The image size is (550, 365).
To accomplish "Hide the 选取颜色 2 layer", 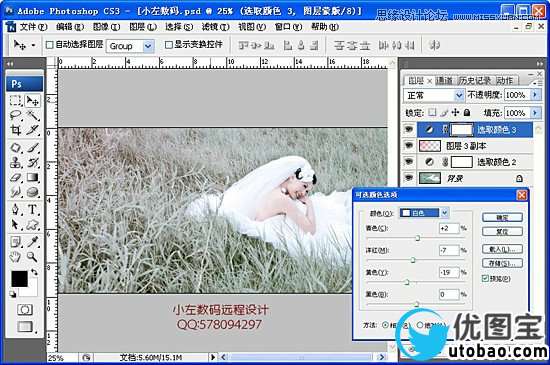I will pyautogui.click(x=409, y=162).
